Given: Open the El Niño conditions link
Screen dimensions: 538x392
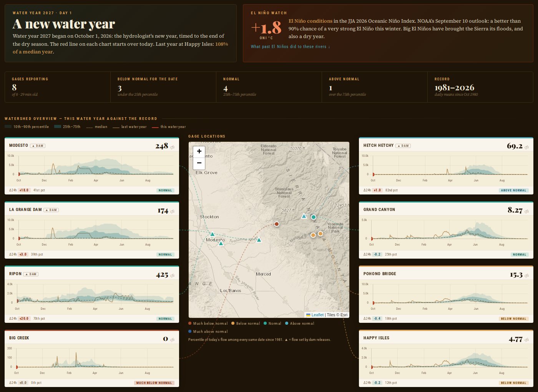Looking at the screenshot, I should [x=311, y=21].
